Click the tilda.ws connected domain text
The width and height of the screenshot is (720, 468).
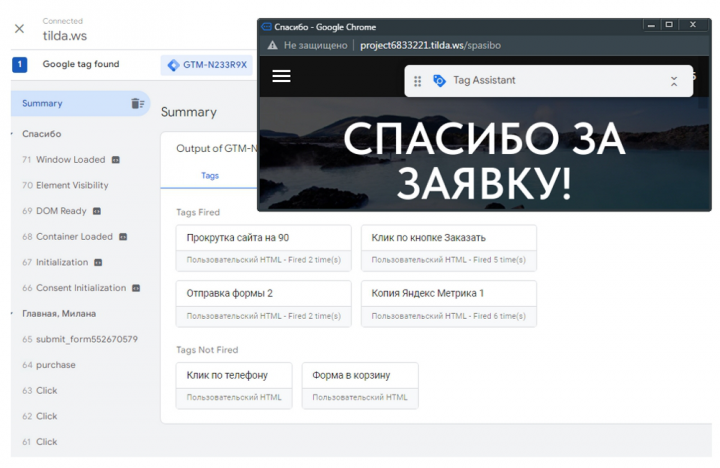[65, 36]
